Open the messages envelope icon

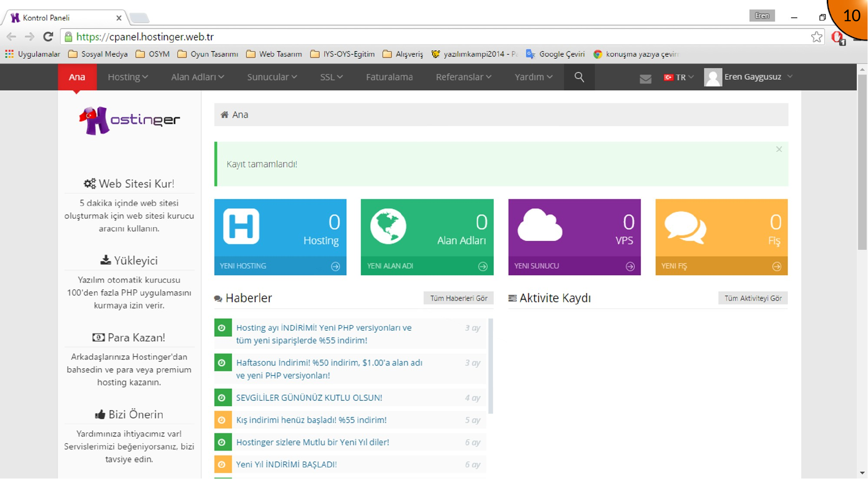click(645, 79)
